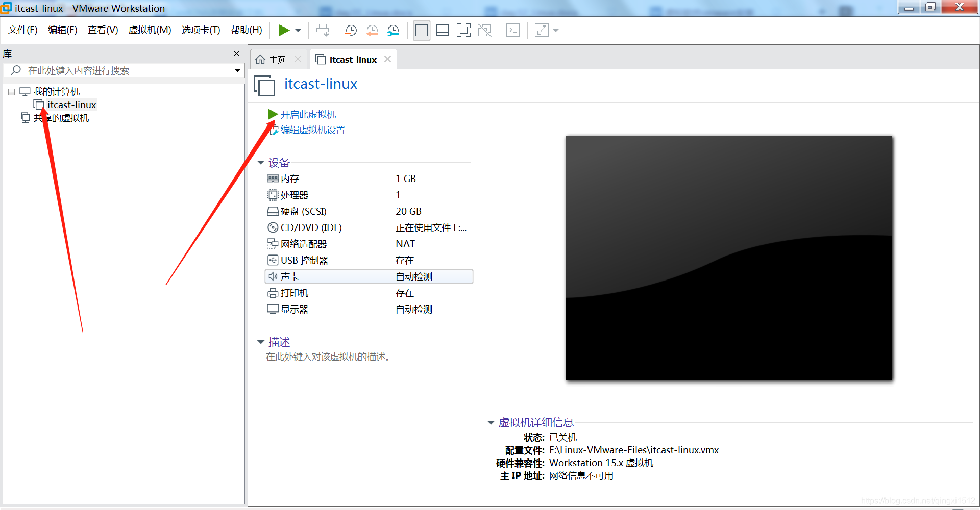Click the Workstation 15.x 虚拟机 text
Screen dimensions: 980x510
[x=601, y=463]
